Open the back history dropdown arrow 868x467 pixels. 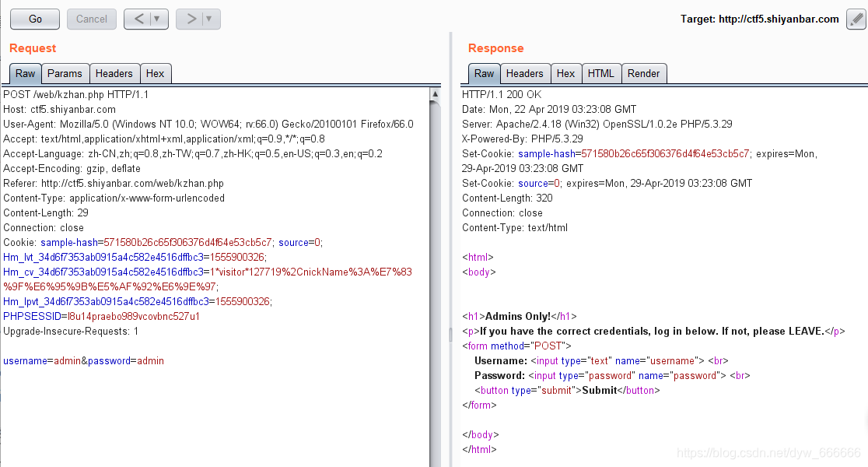157,19
